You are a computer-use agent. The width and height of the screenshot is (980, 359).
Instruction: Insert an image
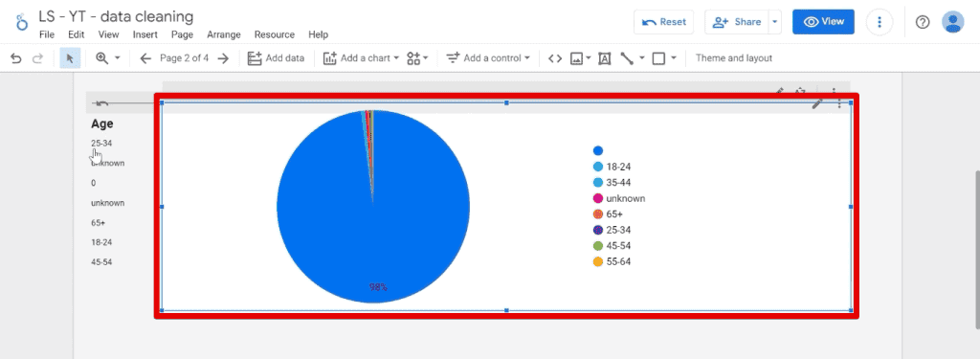click(x=576, y=58)
